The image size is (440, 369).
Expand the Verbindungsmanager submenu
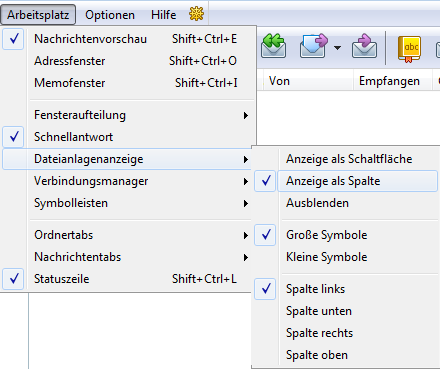pyautogui.click(x=129, y=181)
